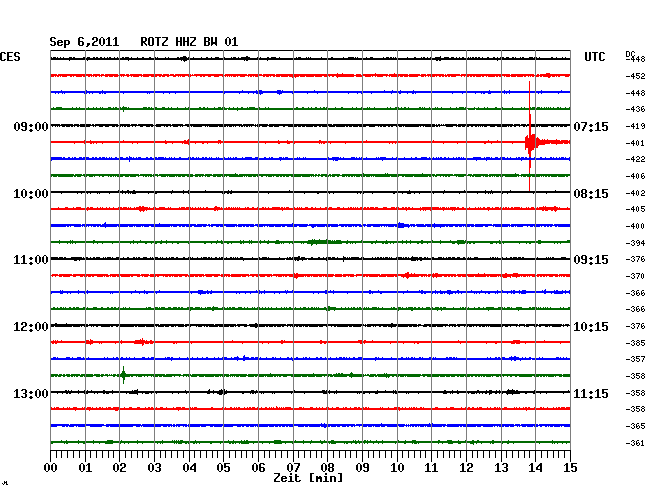
Task: Click the DC offset value -385
Action: (635, 343)
